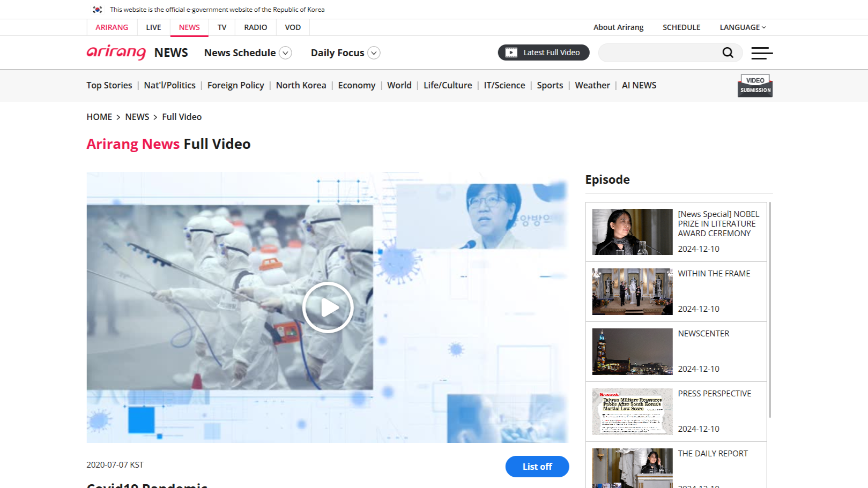This screenshot has width=868, height=488.
Task: Click the search magnifier icon
Action: point(728,52)
